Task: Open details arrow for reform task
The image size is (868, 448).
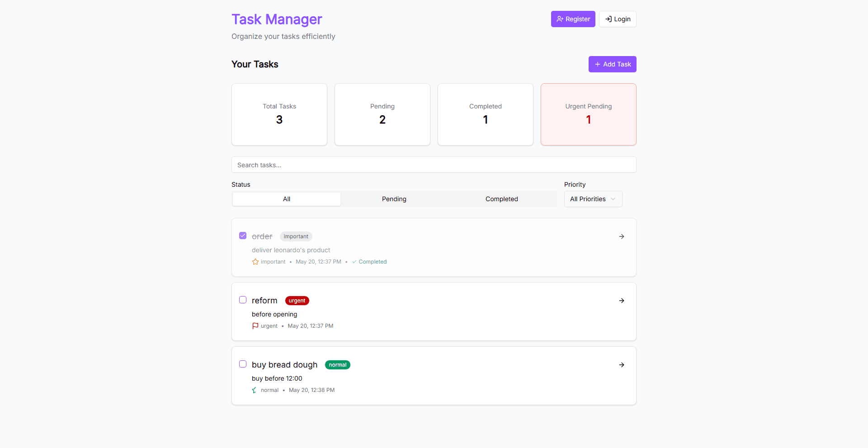Action: (622, 301)
